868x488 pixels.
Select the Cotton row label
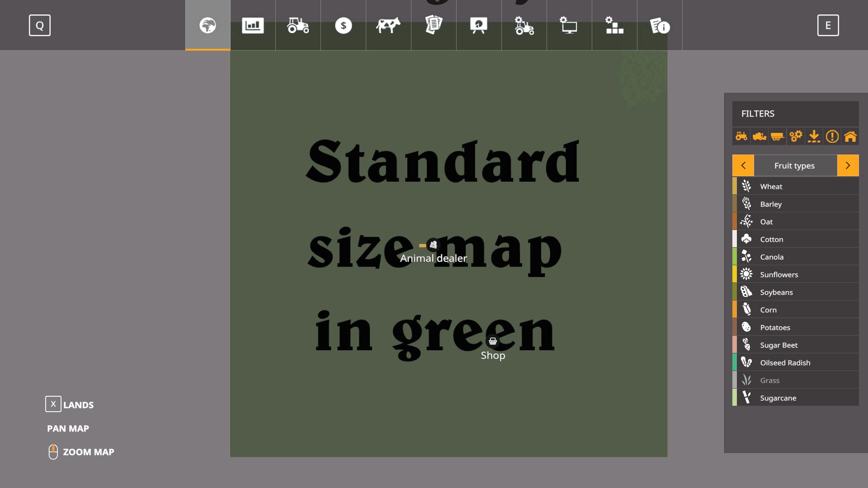point(772,239)
